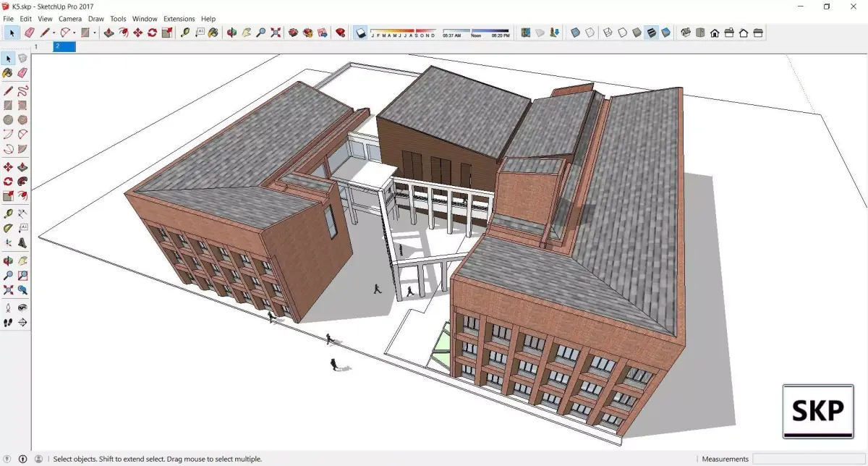Click the geo-location status bar icon

(8, 459)
